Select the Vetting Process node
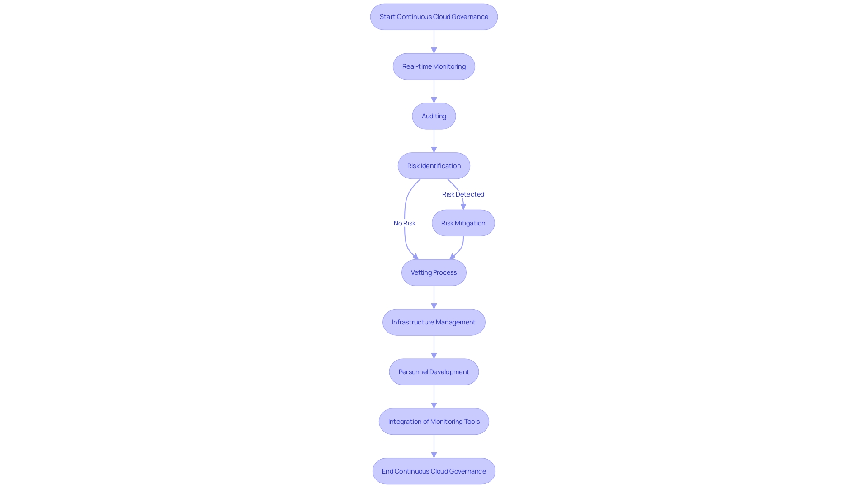This screenshot has height=488, width=868. 434,272
